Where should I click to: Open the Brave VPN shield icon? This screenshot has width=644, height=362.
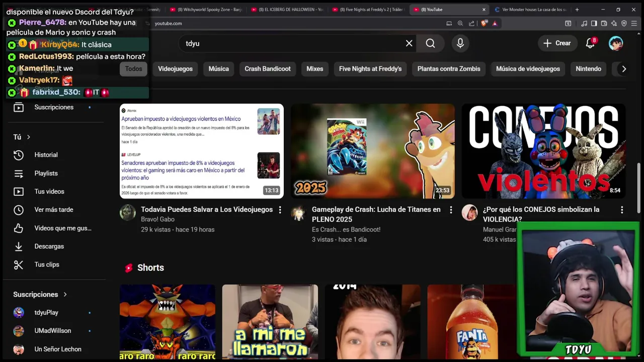(x=624, y=23)
